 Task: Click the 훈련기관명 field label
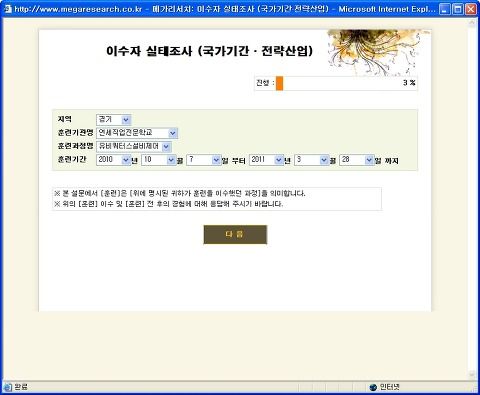pos(75,132)
